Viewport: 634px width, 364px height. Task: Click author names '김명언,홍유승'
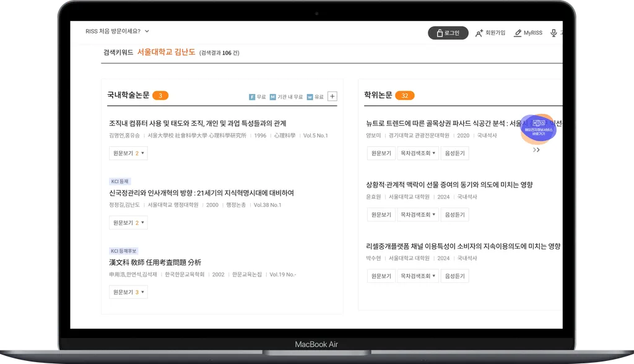[124, 136]
